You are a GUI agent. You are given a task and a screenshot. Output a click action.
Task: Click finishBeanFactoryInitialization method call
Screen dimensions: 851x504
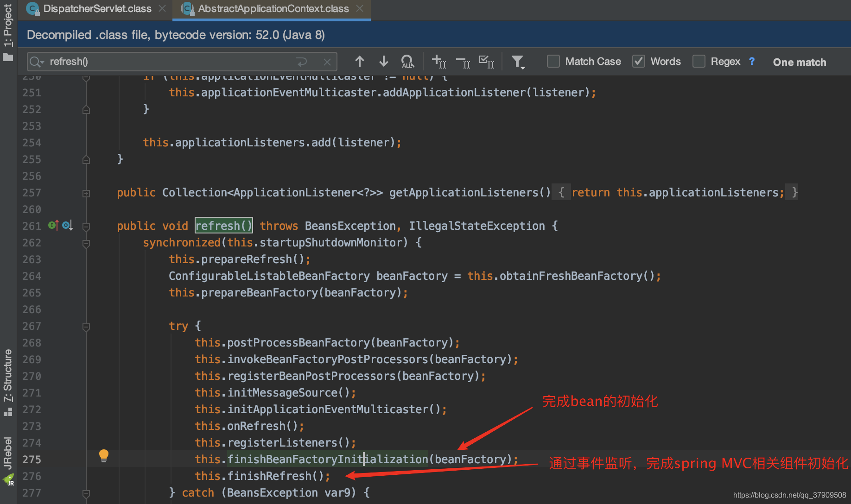(x=328, y=459)
